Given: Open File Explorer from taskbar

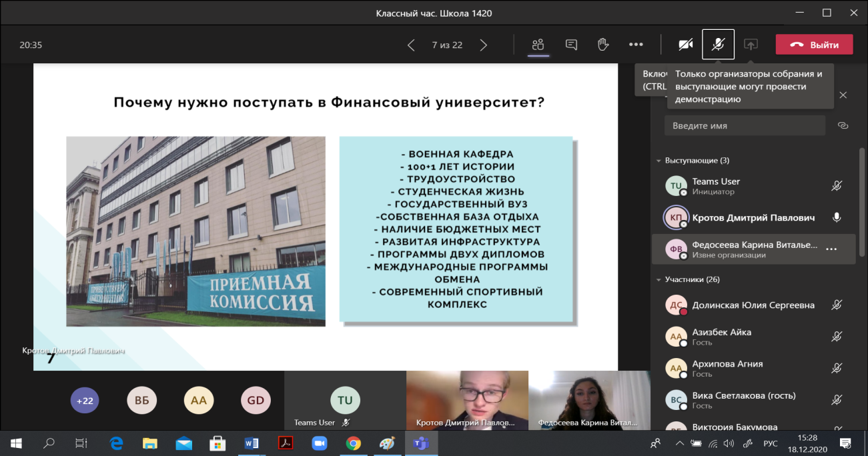Looking at the screenshot, I should tap(149, 443).
